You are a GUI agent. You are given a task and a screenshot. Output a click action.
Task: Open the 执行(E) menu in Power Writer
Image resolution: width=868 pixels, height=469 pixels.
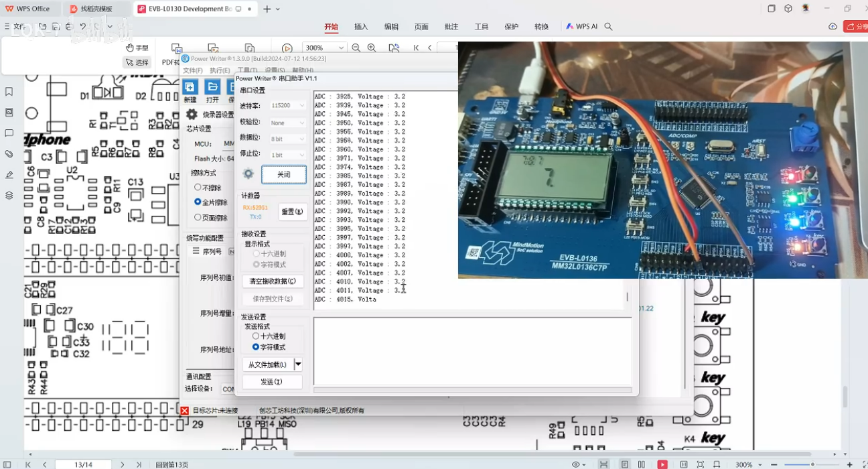220,70
